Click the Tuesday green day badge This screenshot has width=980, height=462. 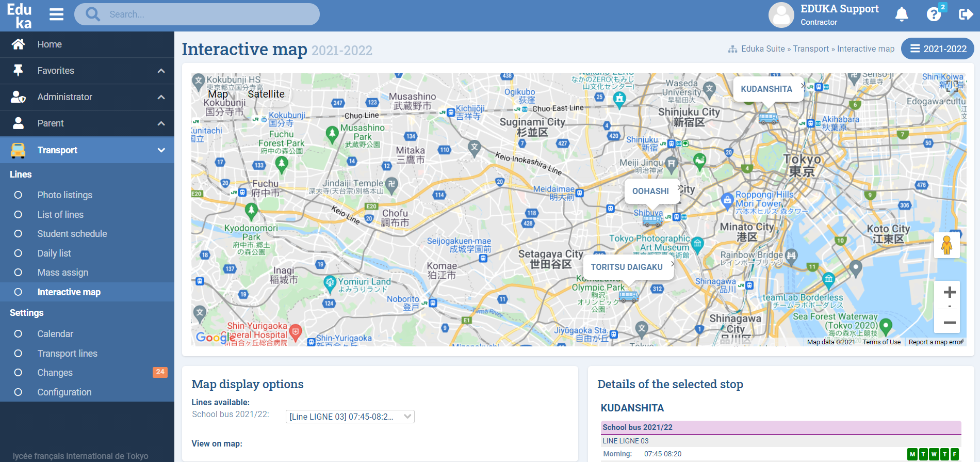click(x=923, y=454)
